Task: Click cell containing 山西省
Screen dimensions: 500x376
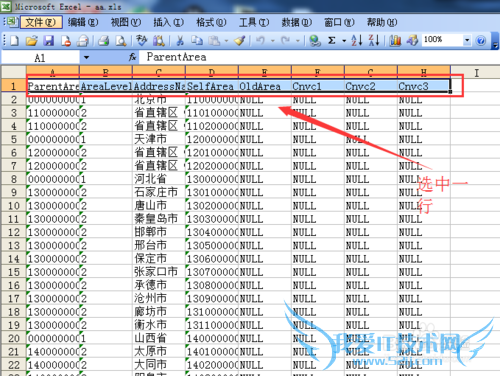Action: click(x=159, y=338)
